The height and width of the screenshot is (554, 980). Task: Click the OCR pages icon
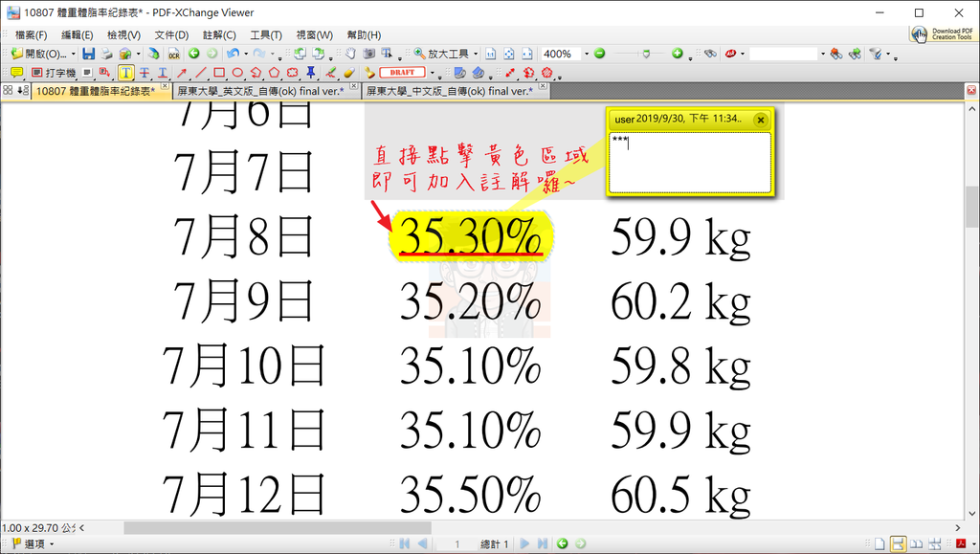tap(174, 54)
